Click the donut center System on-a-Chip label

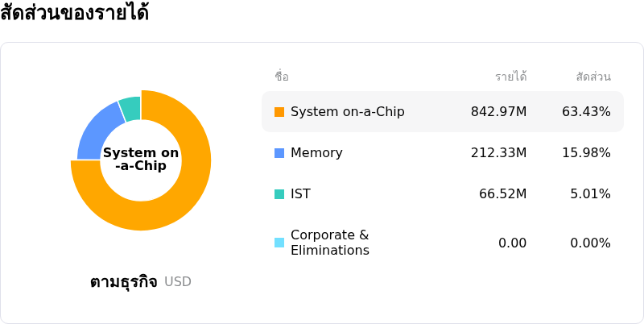click(141, 159)
